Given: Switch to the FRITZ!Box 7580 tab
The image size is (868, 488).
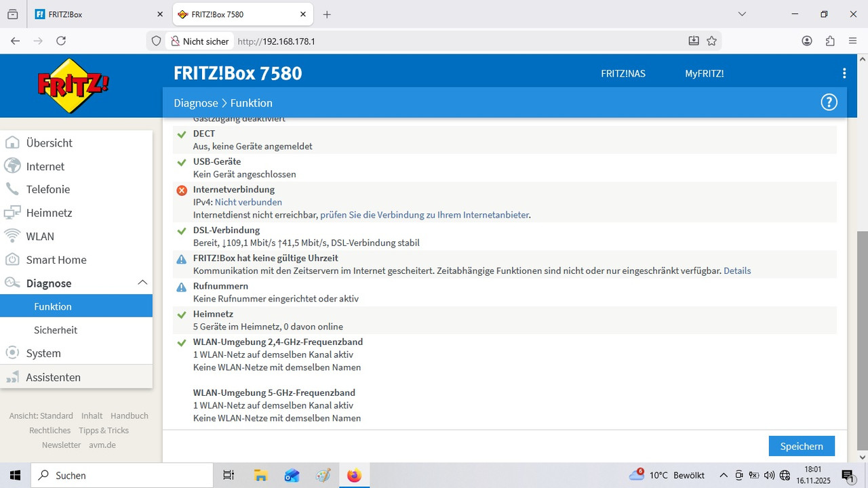Looking at the screenshot, I should tap(242, 14).
